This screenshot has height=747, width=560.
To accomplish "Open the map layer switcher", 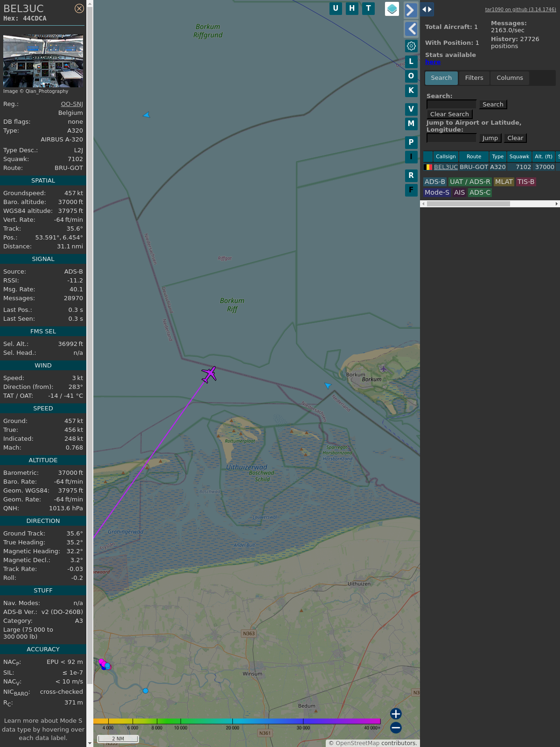I will coord(392,9).
